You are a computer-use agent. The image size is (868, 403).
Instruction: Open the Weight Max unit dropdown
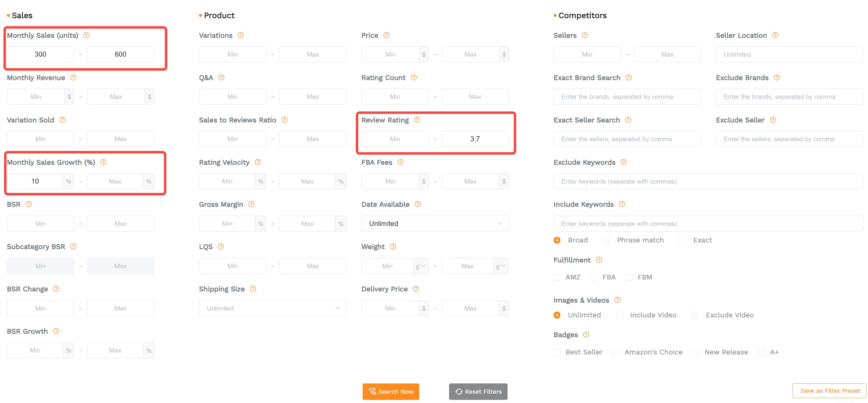tap(501, 266)
